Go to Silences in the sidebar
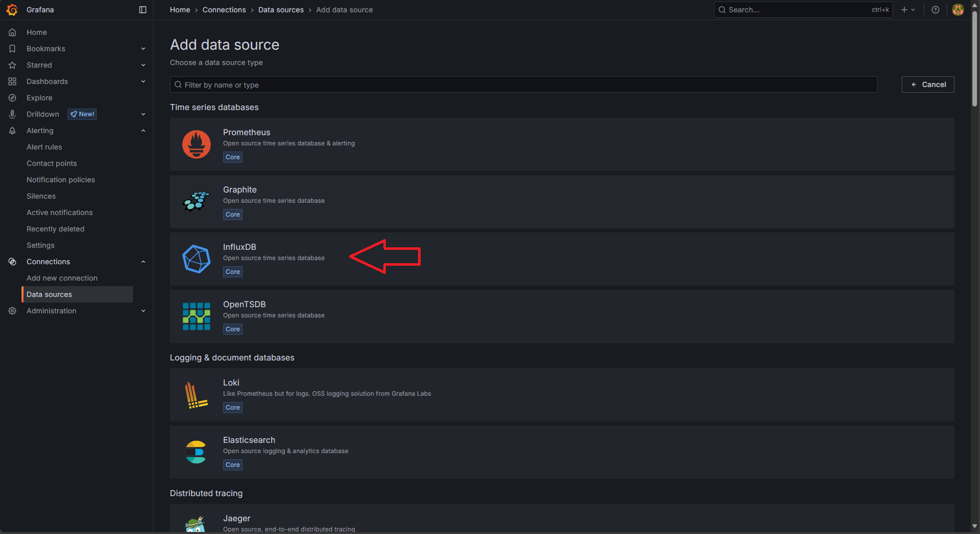This screenshot has width=980, height=534. click(x=41, y=196)
